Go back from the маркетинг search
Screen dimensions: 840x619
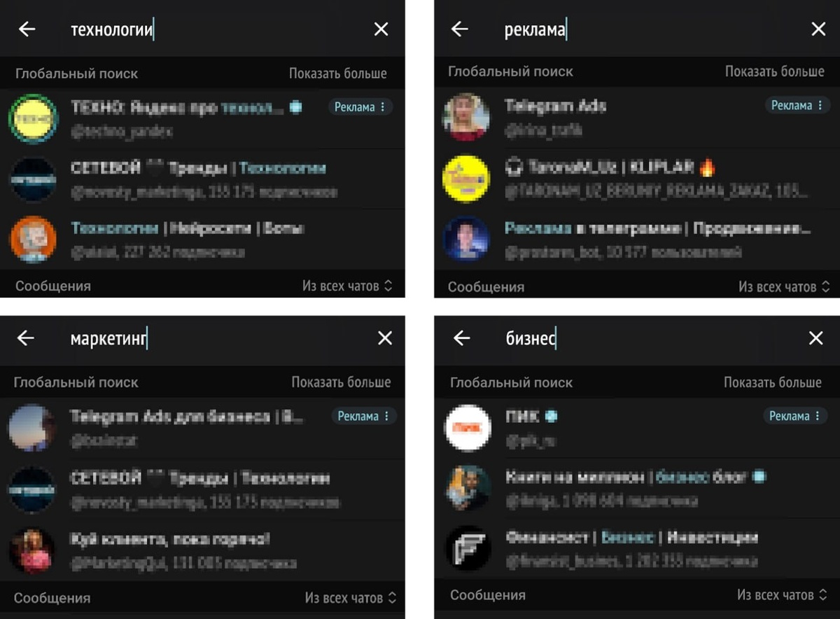pyautogui.click(x=26, y=338)
